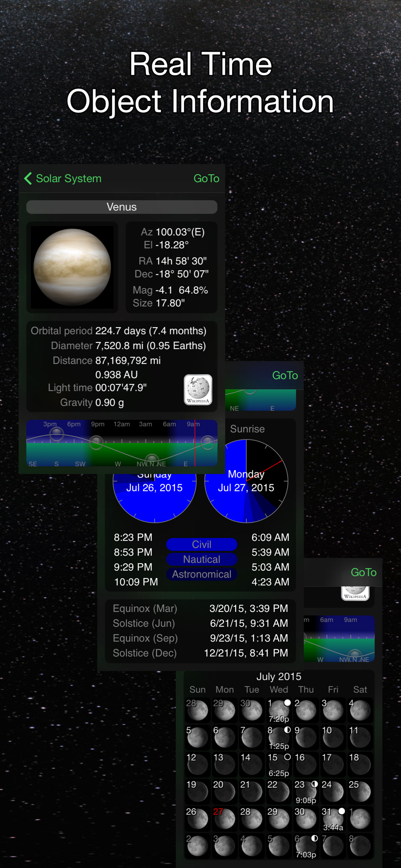Viewport: 401px width, 868px height.
Task: Tap the Distance 87,169,792 mi value
Action: point(128,361)
